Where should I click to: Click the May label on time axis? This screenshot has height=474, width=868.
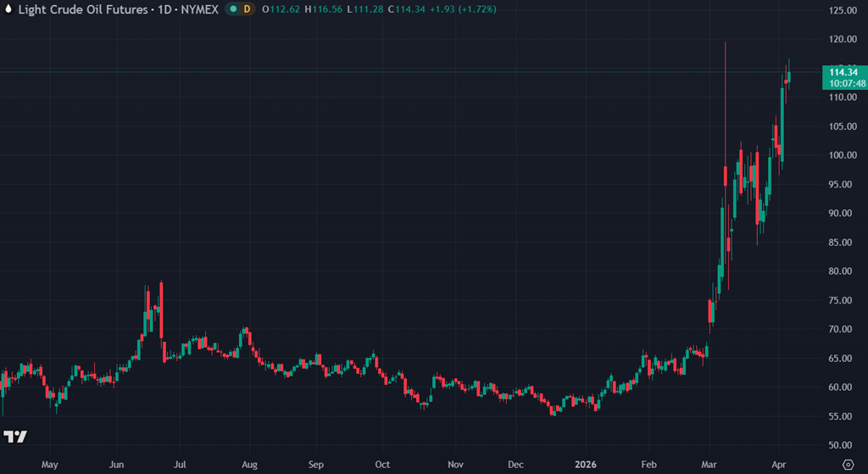tap(48, 465)
